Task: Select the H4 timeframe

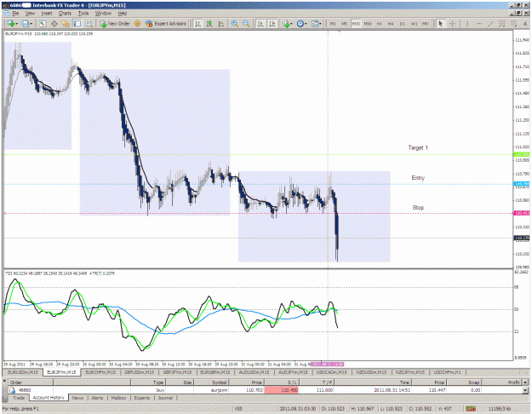Action: (391, 24)
